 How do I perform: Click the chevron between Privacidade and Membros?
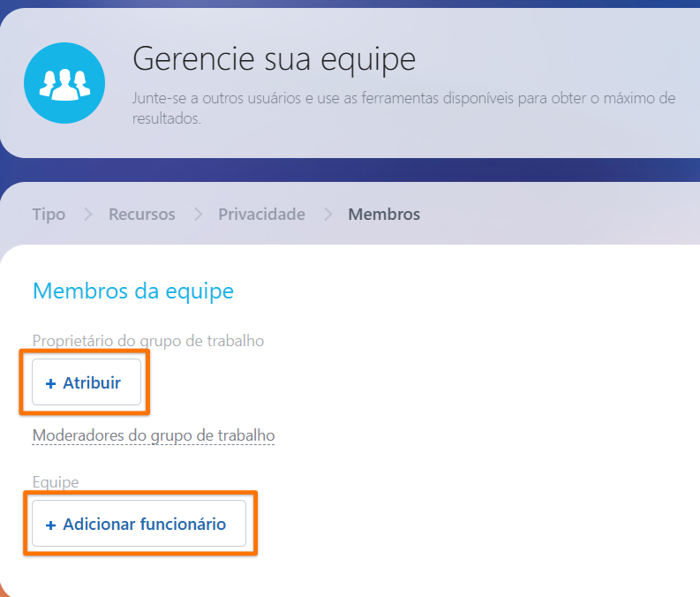coord(328,215)
